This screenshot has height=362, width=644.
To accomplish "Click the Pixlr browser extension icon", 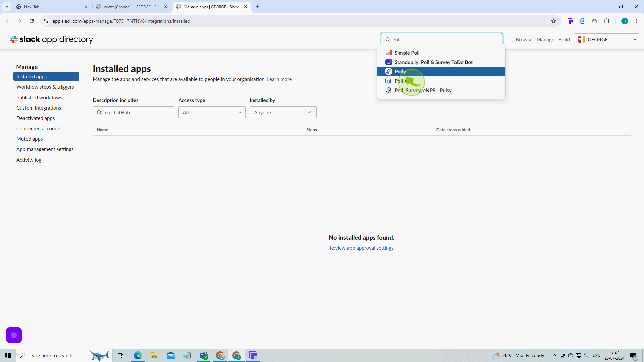I will click(x=570, y=21).
